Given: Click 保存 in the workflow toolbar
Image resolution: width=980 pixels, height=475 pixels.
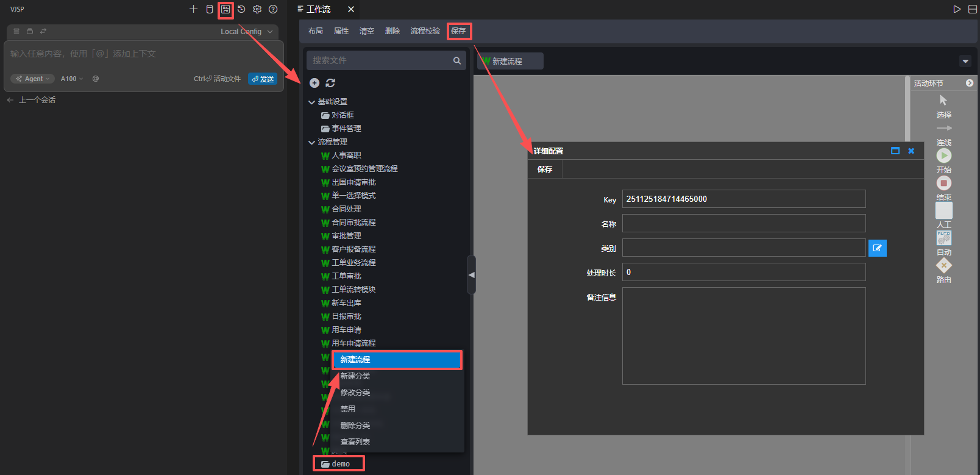Looking at the screenshot, I should (458, 31).
